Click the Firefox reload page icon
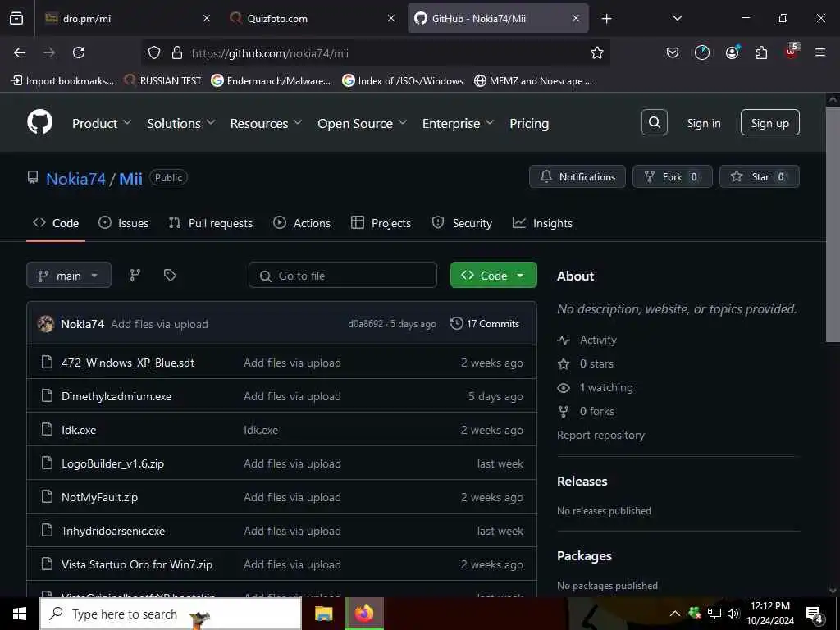 (79, 52)
